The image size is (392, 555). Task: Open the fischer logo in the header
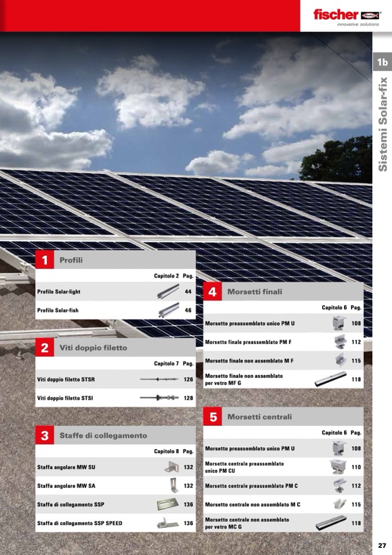(x=346, y=16)
